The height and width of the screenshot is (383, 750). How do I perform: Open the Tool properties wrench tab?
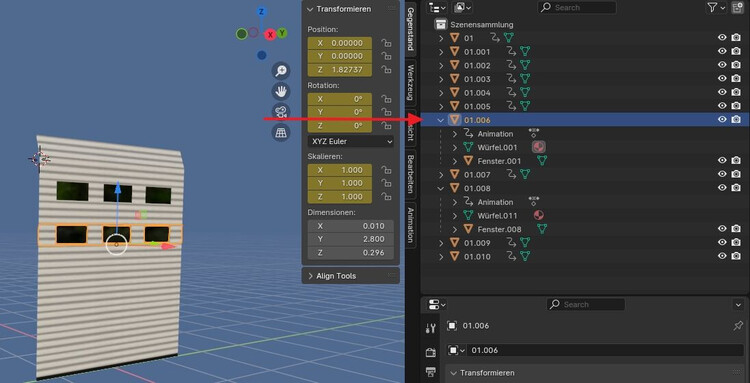430,328
